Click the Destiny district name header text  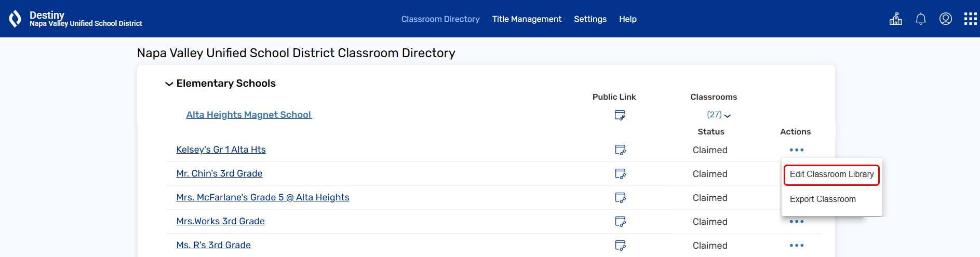[86, 23]
